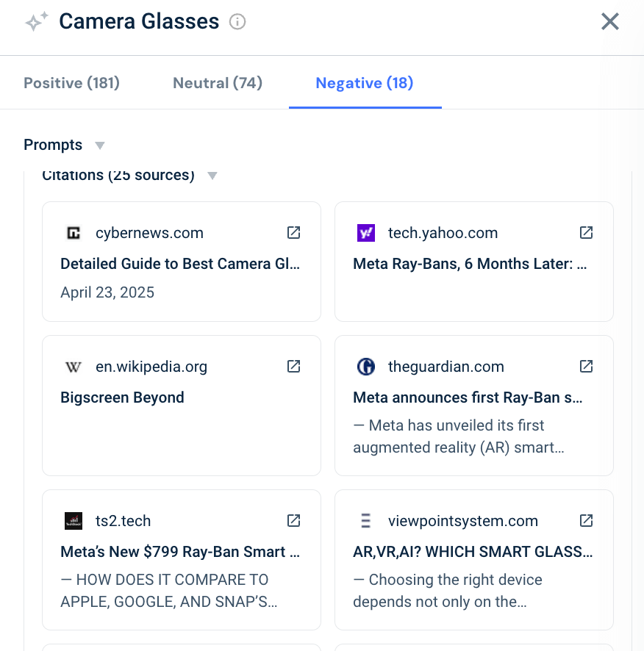Close the Camera Glasses panel
644x651 pixels.
tap(609, 21)
